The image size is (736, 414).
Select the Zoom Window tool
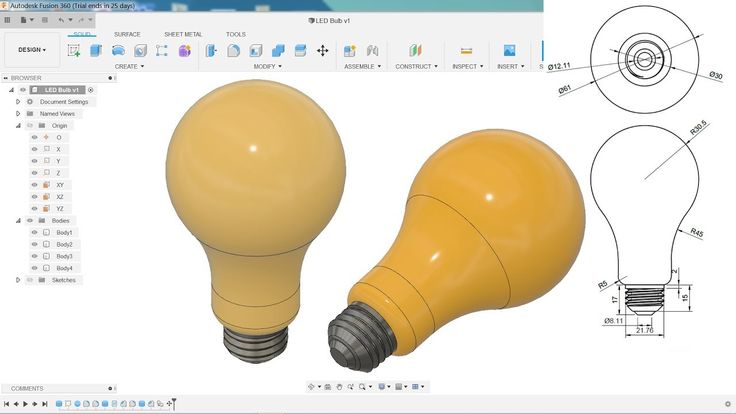351,387
